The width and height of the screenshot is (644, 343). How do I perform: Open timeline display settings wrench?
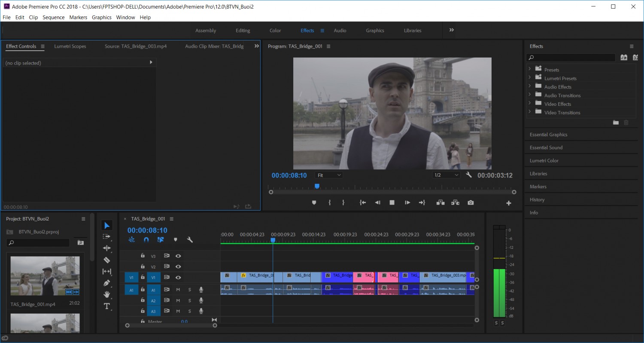(190, 240)
